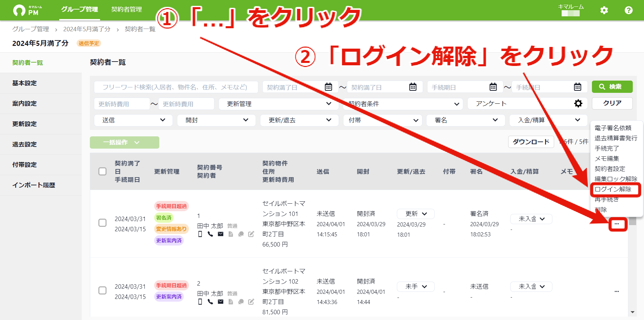Switch to 契約者管理 tab
Screen dimensions: 644x320
127,10
